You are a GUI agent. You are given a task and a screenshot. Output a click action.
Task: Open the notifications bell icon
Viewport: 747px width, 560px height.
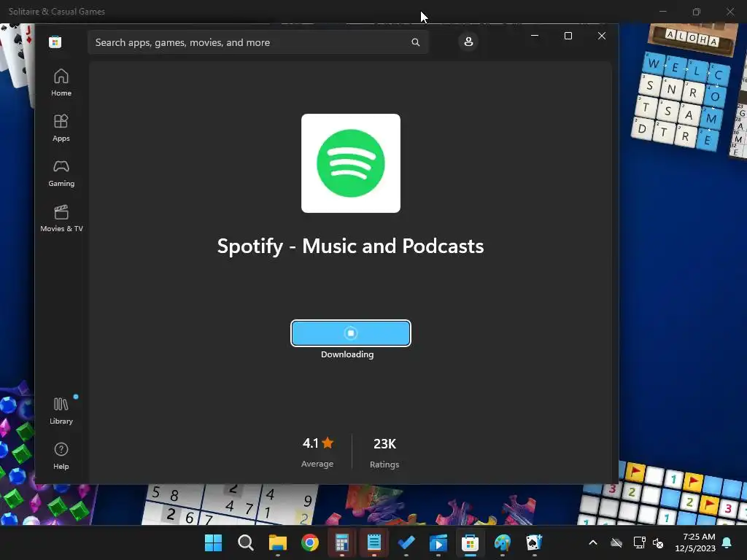tap(727, 542)
